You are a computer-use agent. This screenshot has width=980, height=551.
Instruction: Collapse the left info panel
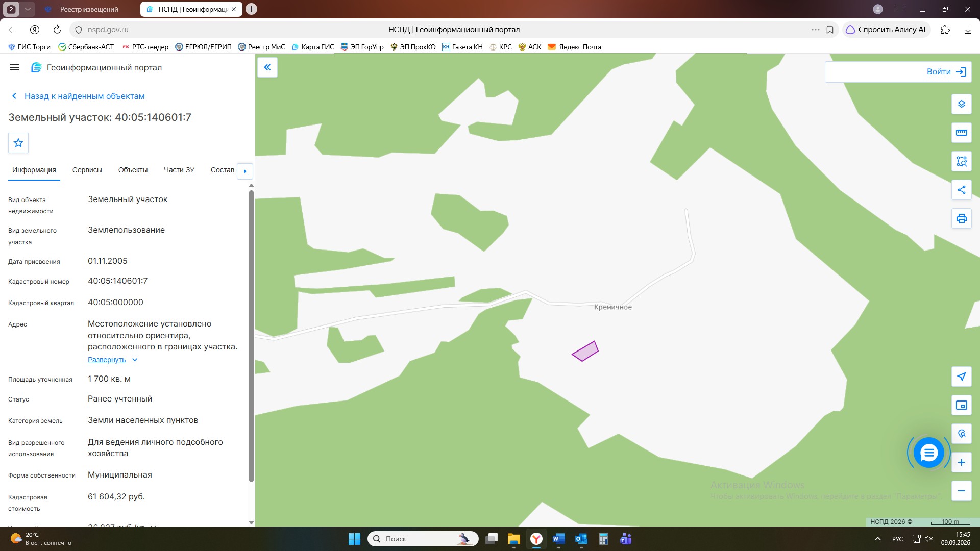[267, 67]
